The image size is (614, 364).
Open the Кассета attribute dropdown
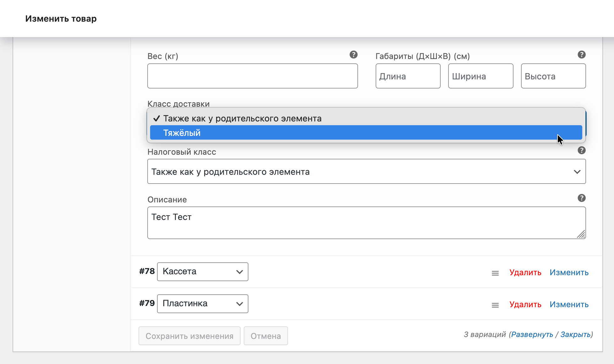point(203,272)
